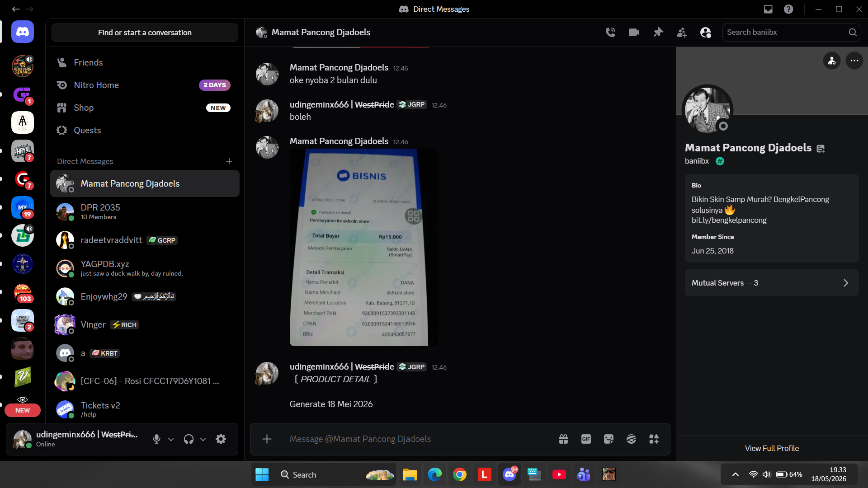
Task: Toggle the headphones deafen button
Action: tap(189, 439)
